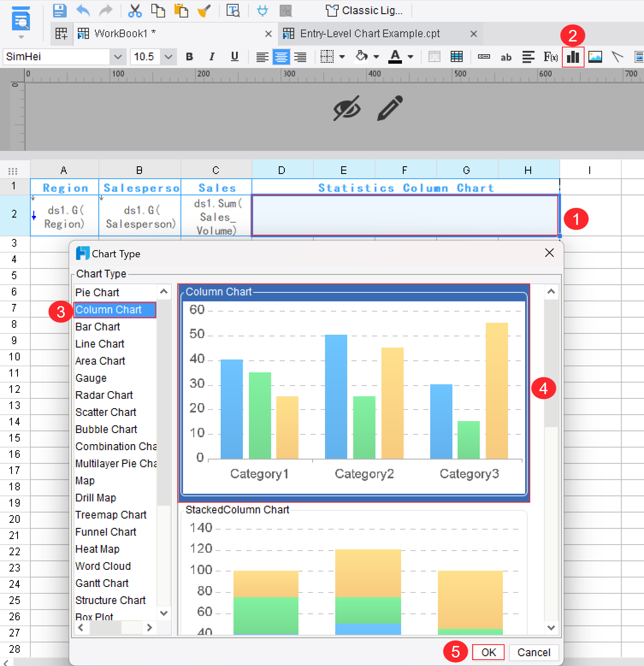Expand the cell border style dropdown arrow
The image size is (644, 666).
point(342,56)
